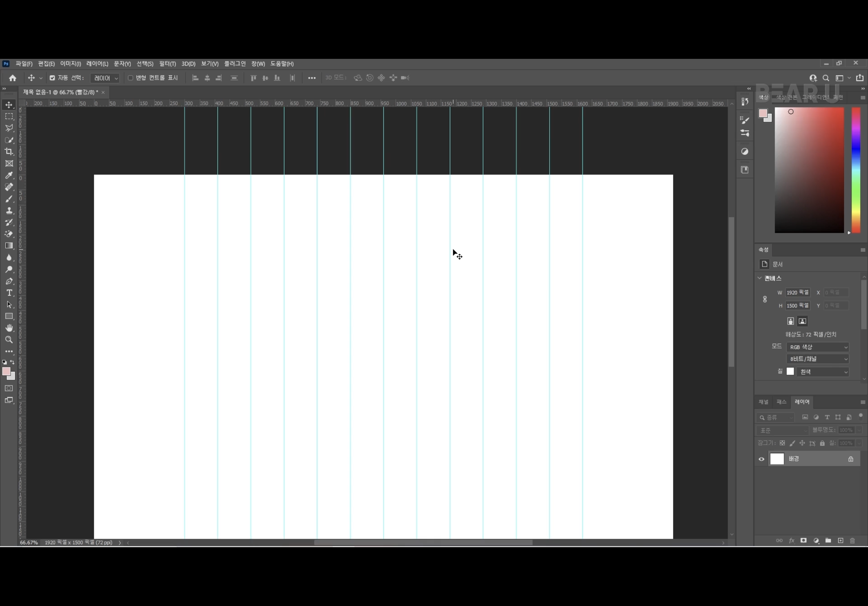868x606 pixels.
Task: Click the create new layer button
Action: [840, 541]
